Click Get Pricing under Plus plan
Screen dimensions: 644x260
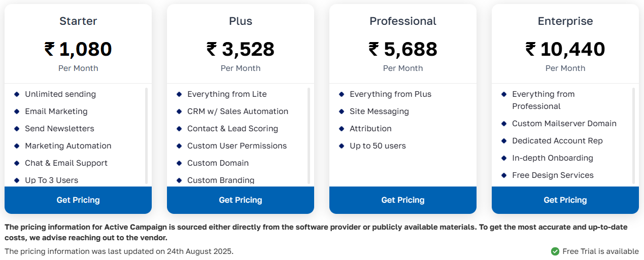point(241,200)
